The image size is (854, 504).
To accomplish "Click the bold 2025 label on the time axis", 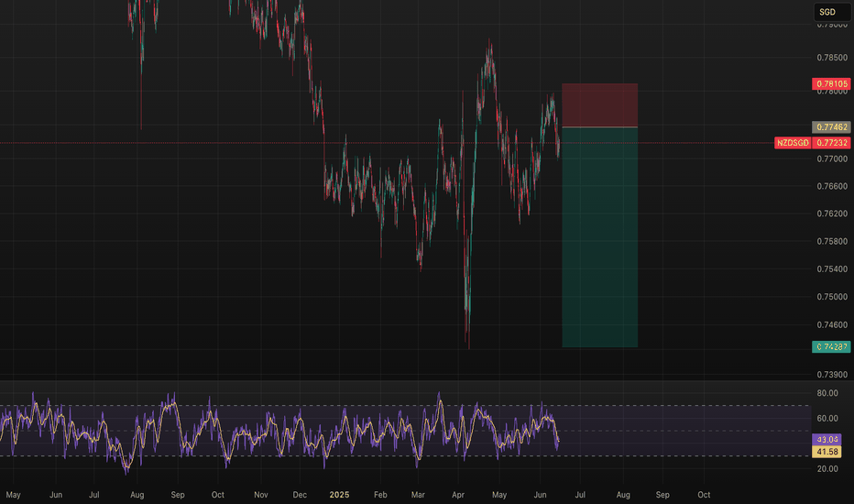I will tap(339, 495).
